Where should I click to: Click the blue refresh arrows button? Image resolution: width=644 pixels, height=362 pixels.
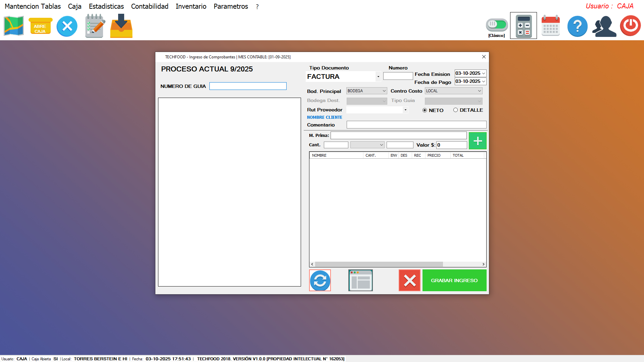tap(320, 280)
